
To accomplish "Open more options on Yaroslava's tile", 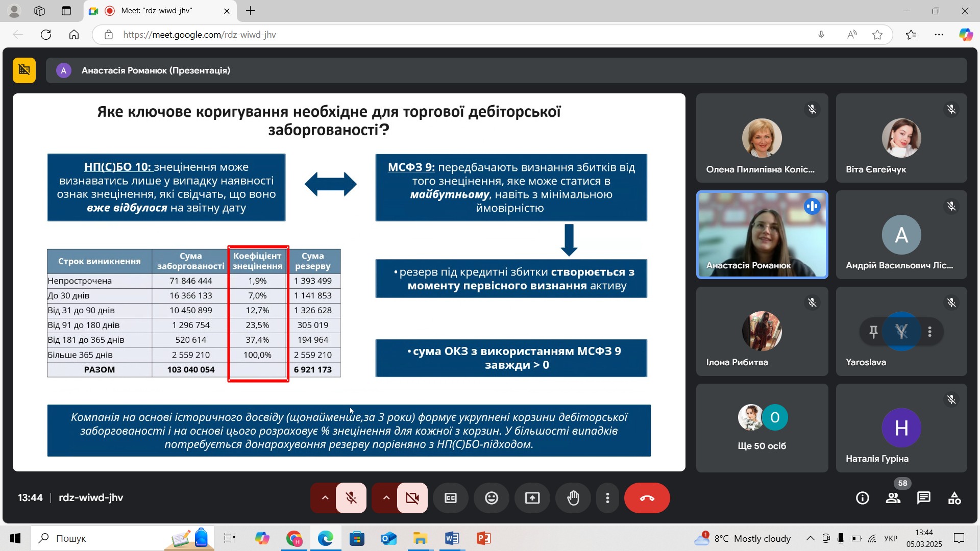I will pyautogui.click(x=930, y=332).
